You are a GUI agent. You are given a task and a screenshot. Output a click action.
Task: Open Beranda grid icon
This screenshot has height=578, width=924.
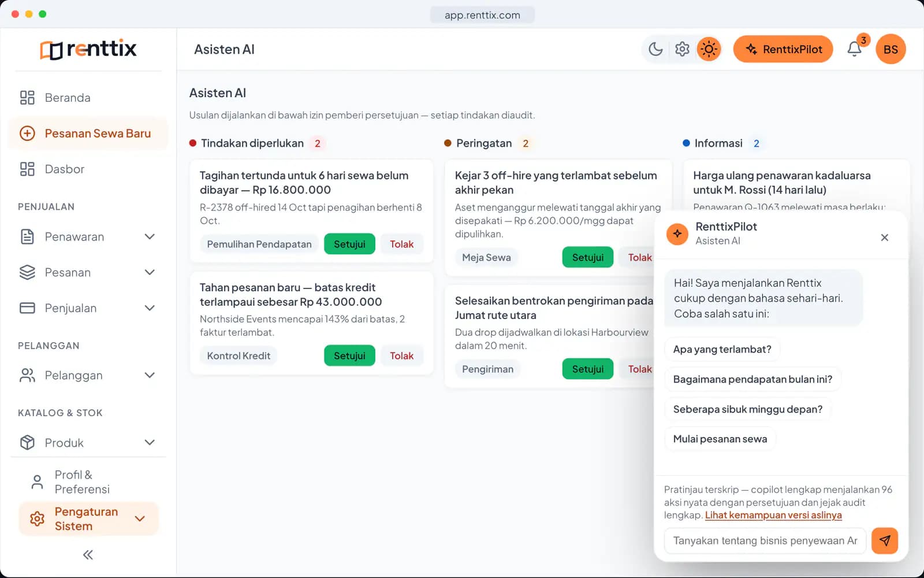click(x=27, y=98)
